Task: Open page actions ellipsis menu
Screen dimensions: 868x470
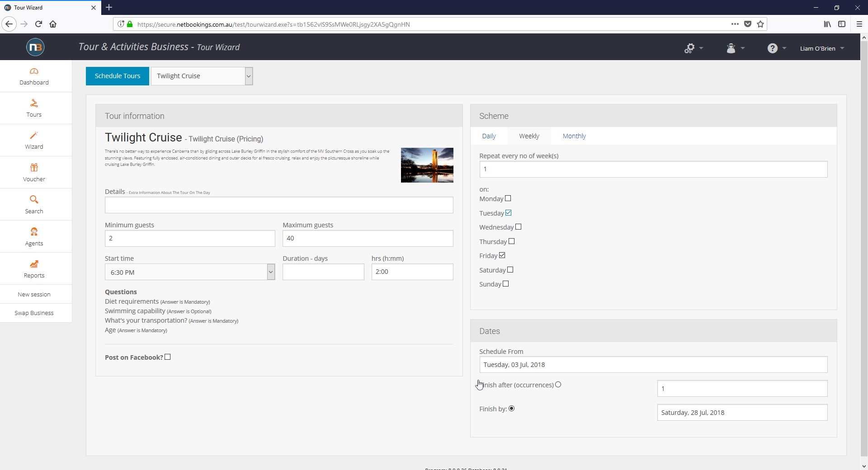Action: [x=735, y=24]
